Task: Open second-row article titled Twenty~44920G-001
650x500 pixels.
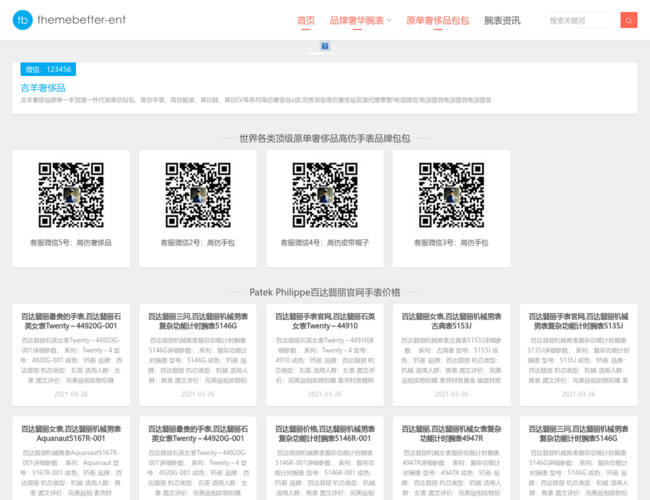Action: (198, 434)
